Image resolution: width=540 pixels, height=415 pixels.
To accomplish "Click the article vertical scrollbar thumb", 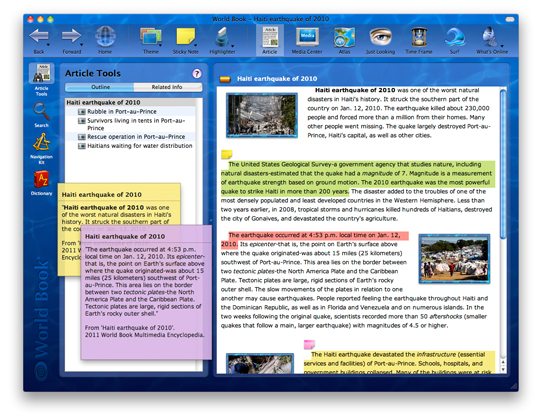I will (503, 164).
